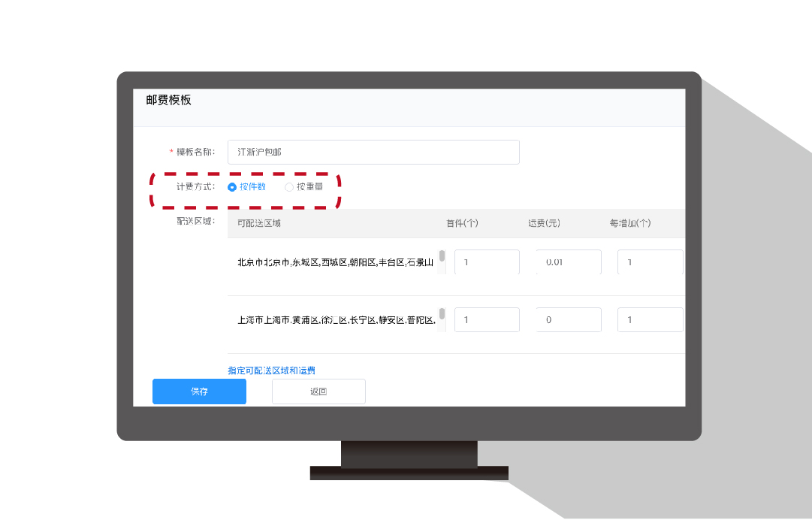Viewport: 812px width, 520px height.
Task: Click the 首件(个) column header
Action: pyautogui.click(x=462, y=223)
